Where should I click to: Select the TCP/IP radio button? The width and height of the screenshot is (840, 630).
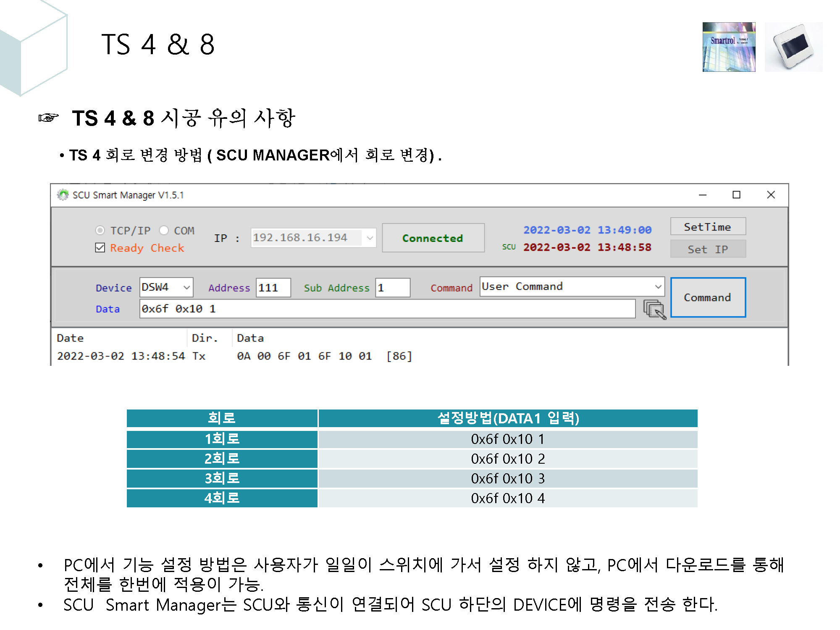pyautogui.click(x=100, y=230)
